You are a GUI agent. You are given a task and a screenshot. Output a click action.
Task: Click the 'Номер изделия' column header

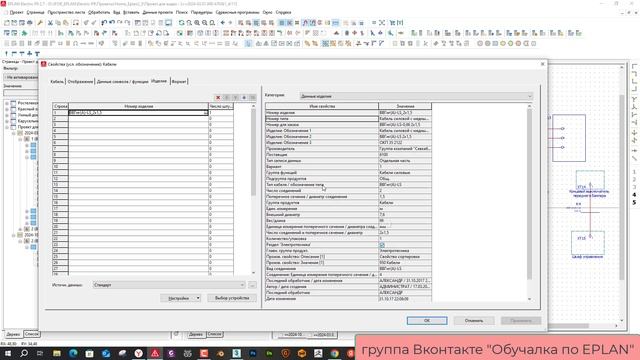pyautogui.click(x=138, y=106)
